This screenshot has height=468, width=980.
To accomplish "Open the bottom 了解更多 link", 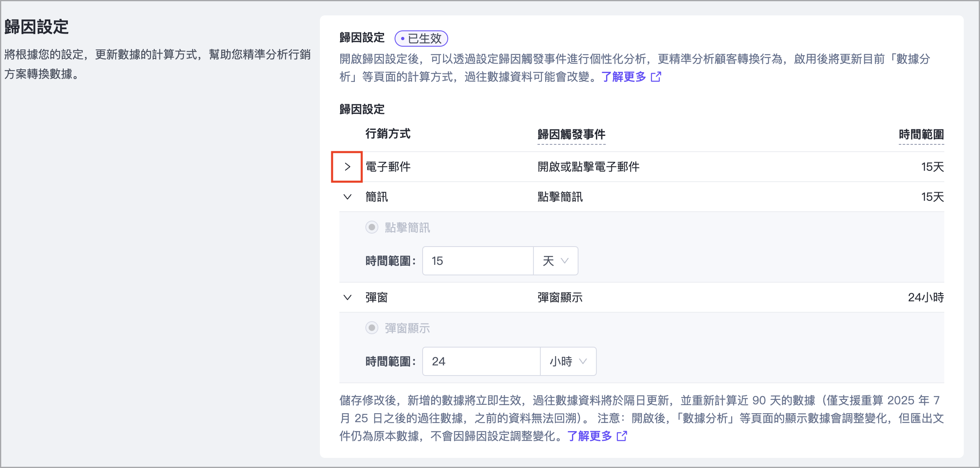I will pyautogui.click(x=589, y=436).
